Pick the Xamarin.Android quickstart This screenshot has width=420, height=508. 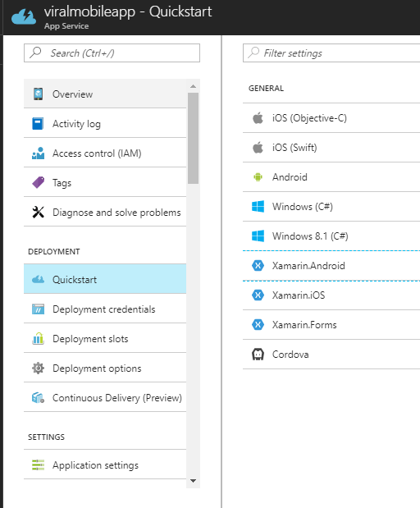pos(331,266)
